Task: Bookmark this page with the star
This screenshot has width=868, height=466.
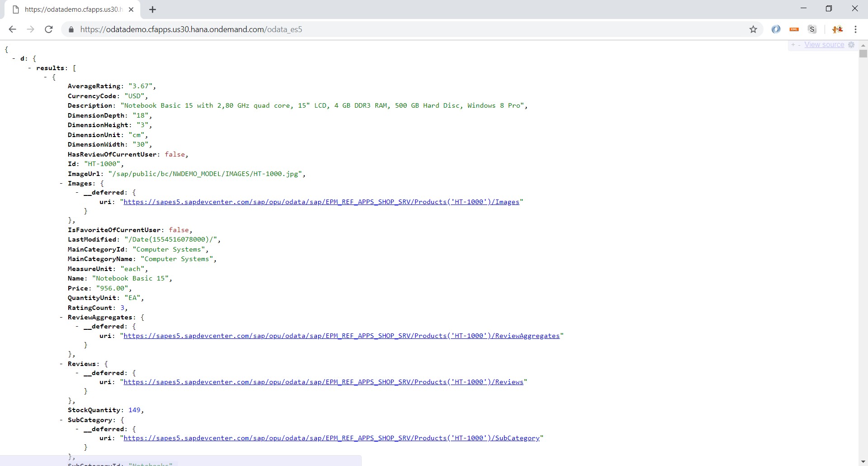Action: 753,29
